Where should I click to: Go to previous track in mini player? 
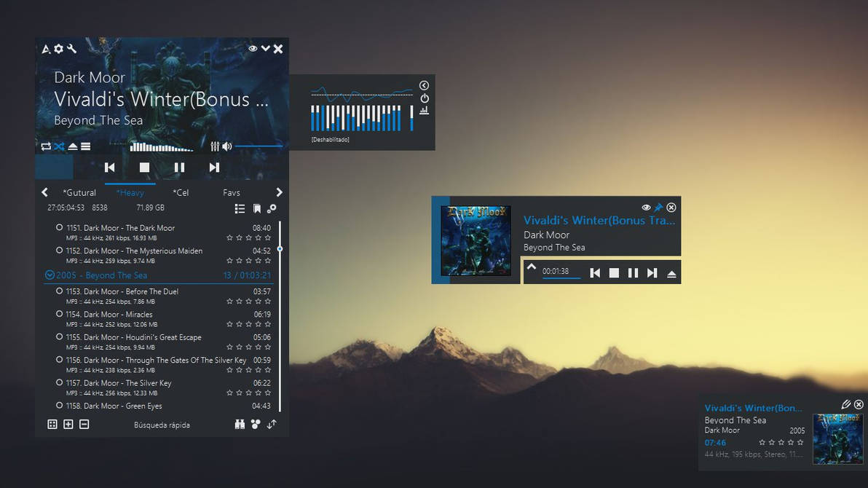(595, 272)
